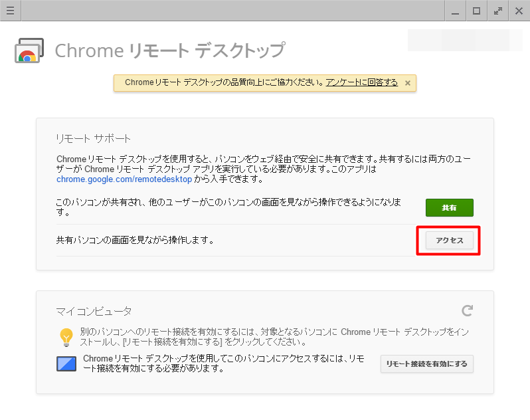Click the Chrome リモート デスクトップ title text
This screenshot has width=530, height=420.
pos(170,51)
